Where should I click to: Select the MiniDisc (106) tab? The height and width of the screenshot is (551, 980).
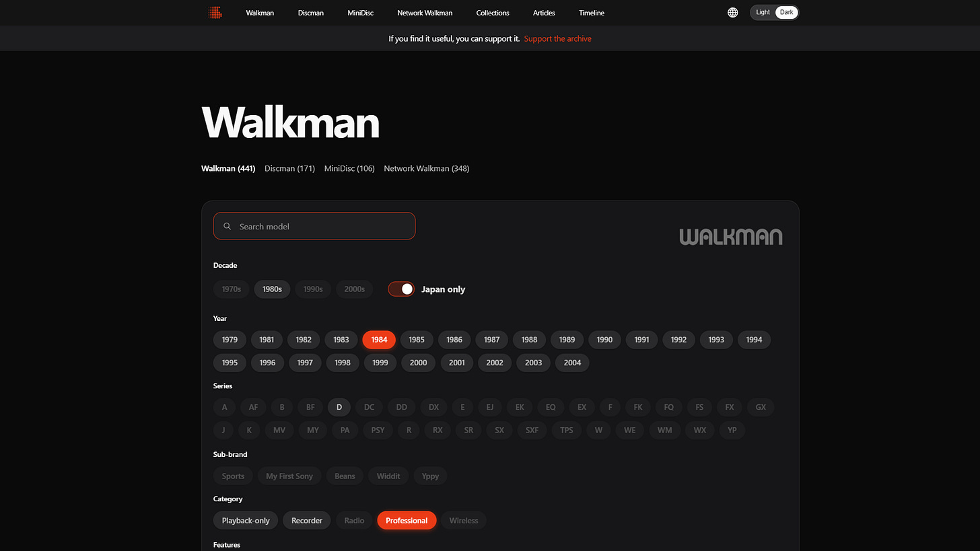[x=349, y=169]
